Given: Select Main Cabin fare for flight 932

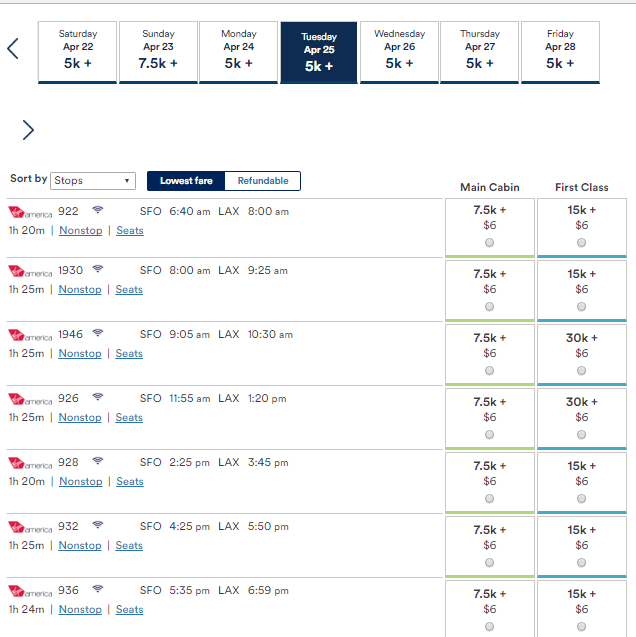Looking at the screenshot, I should [x=489, y=563].
